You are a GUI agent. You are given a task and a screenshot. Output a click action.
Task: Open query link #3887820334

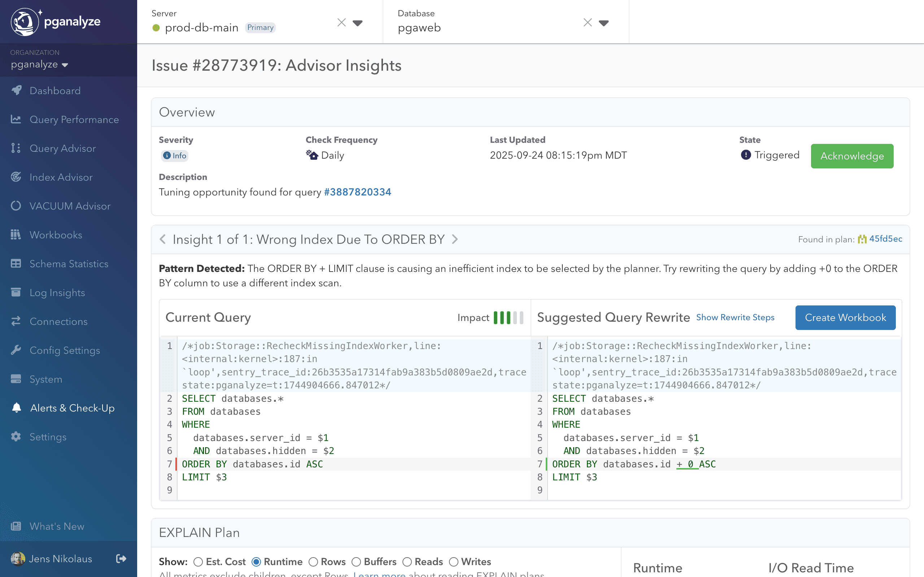[x=357, y=192]
